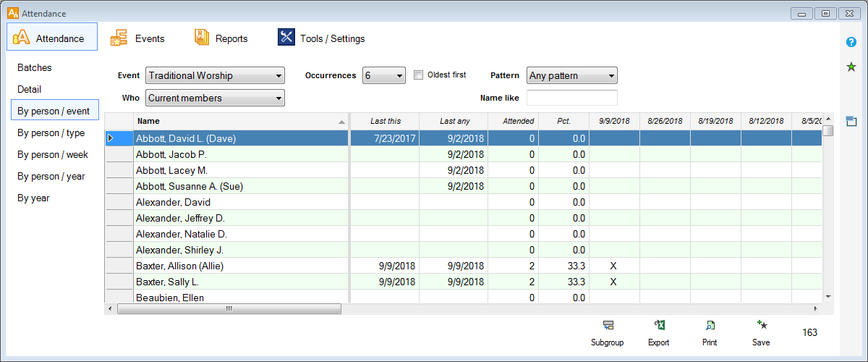Image resolution: width=868 pixels, height=362 pixels.
Task: Click the green favorites star icon
Action: point(851,67)
